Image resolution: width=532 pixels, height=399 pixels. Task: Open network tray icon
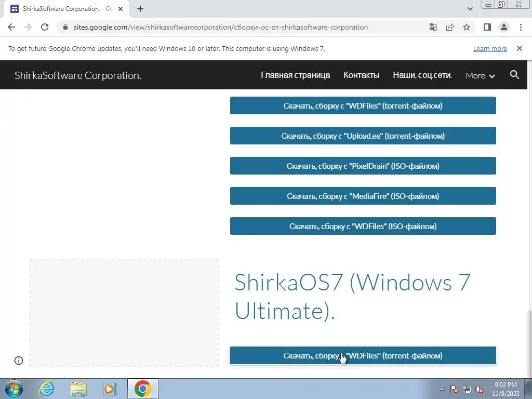[x=467, y=389]
